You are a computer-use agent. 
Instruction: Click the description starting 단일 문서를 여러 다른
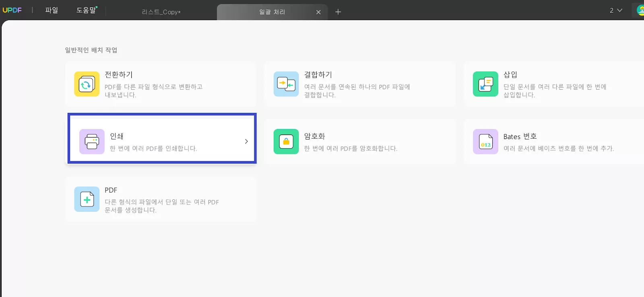(555, 91)
